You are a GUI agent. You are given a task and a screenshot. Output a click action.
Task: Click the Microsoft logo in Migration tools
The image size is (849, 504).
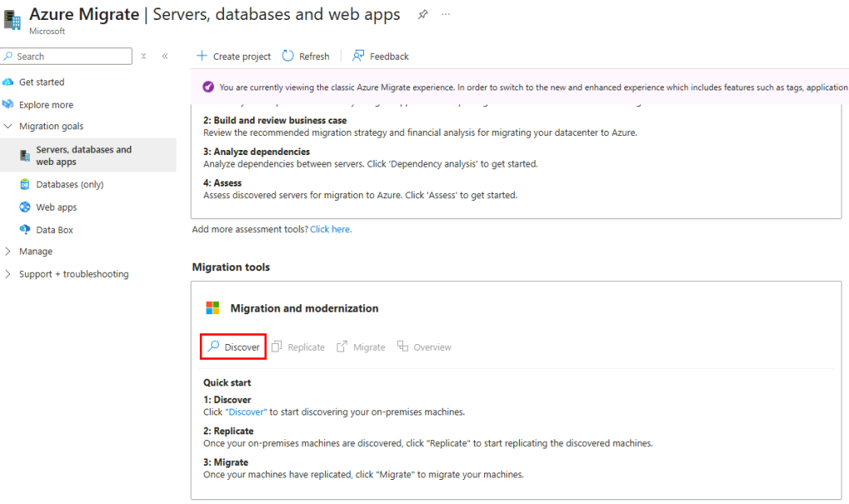[x=213, y=308]
